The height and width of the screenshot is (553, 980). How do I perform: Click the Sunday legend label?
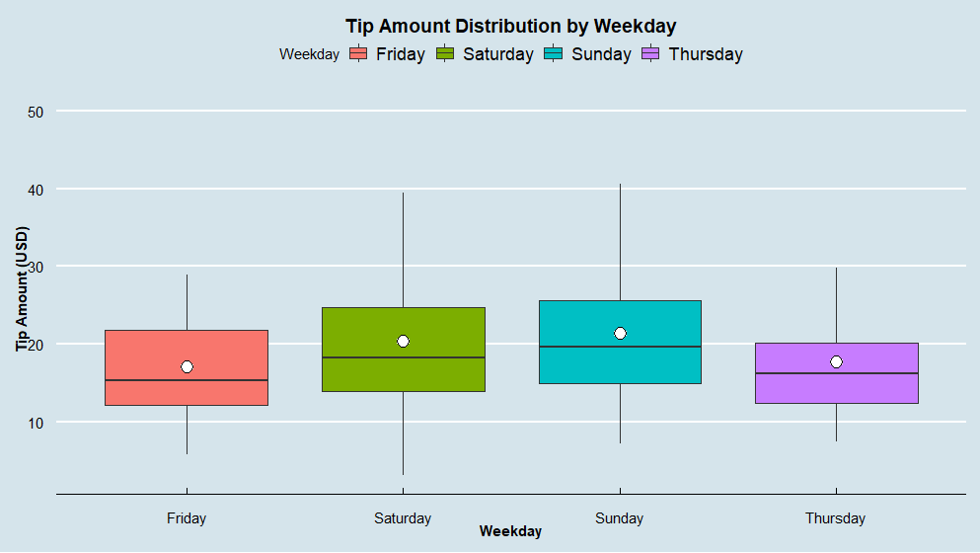601,54
